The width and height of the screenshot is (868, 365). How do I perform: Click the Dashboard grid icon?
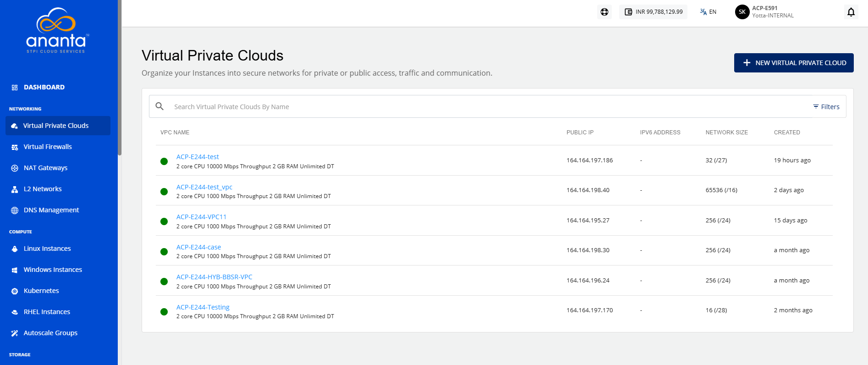click(15, 87)
